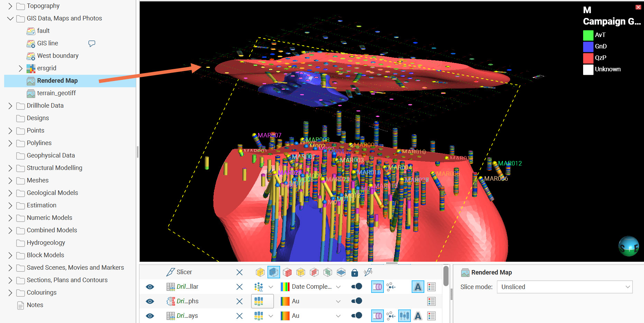Toggle visibility of Dri...phs layer
The width and height of the screenshot is (644, 323).
[x=150, y=301]
